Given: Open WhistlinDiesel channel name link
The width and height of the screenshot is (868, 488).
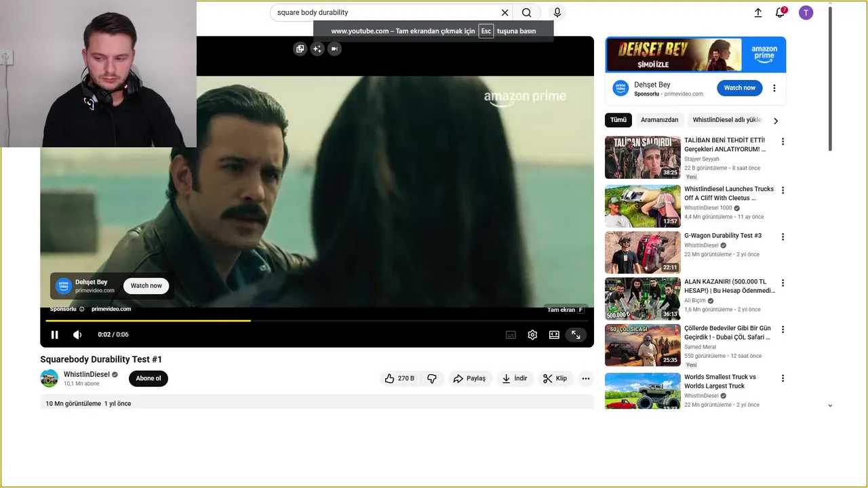Looking at the screenshot, I should click(87, 374).
